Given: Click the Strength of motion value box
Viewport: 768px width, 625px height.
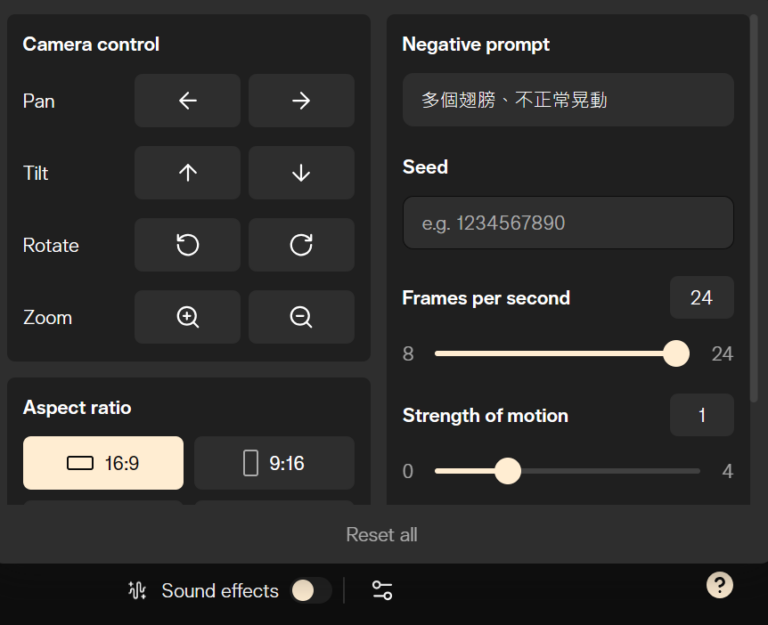Looking at the screenshot, I should click(x=701, y=415).
